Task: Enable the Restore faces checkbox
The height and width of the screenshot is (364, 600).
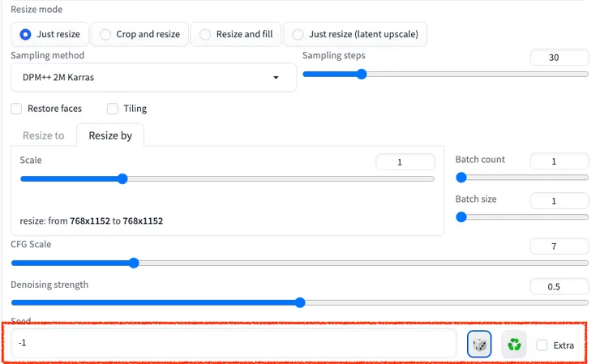Action: pyautogui.click(x=16, y=109)
